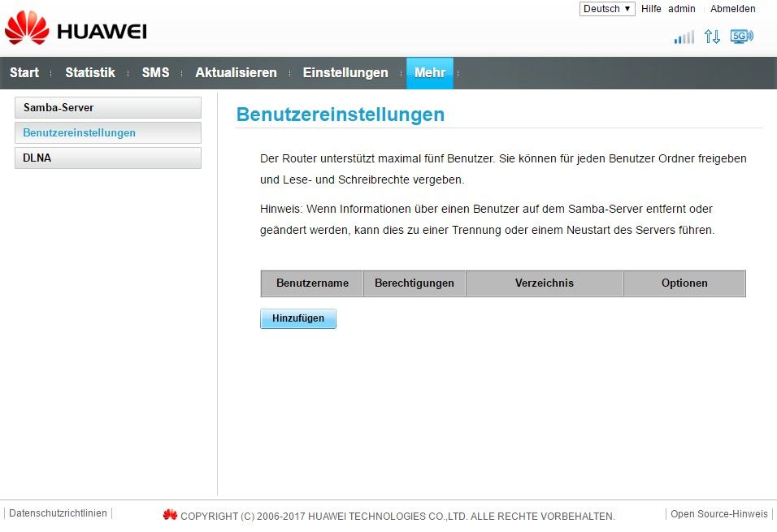Go to the SMS tab
777x532 pixels.
pyautogui.click(x=155, y=73)
